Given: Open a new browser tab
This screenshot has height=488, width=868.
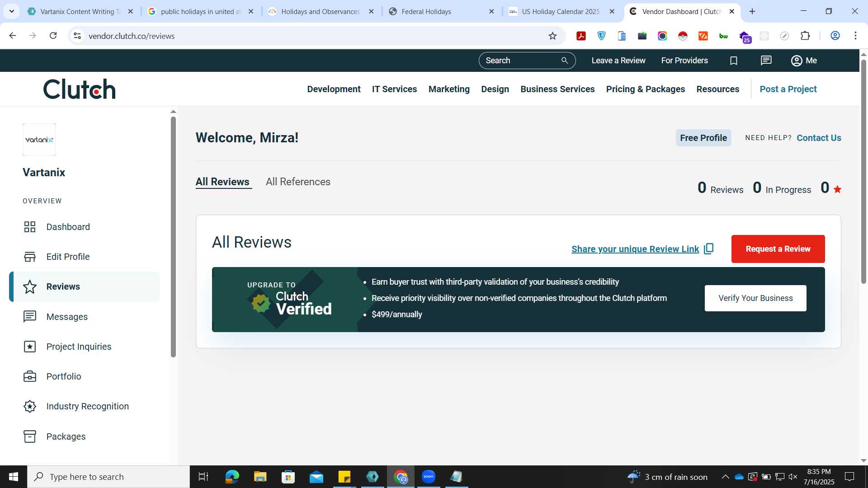Looking at the screenshot, I should [752, 11].
